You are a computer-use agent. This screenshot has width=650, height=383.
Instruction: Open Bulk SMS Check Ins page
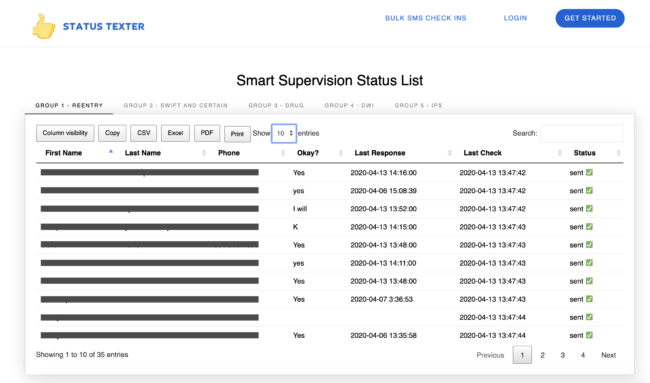(426, 18)
